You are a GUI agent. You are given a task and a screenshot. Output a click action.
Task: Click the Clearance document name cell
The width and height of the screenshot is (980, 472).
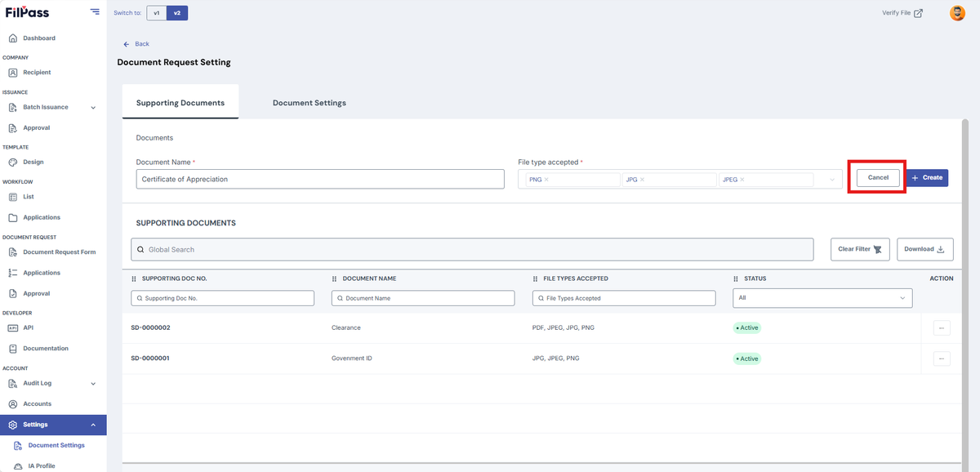point(345,327)
